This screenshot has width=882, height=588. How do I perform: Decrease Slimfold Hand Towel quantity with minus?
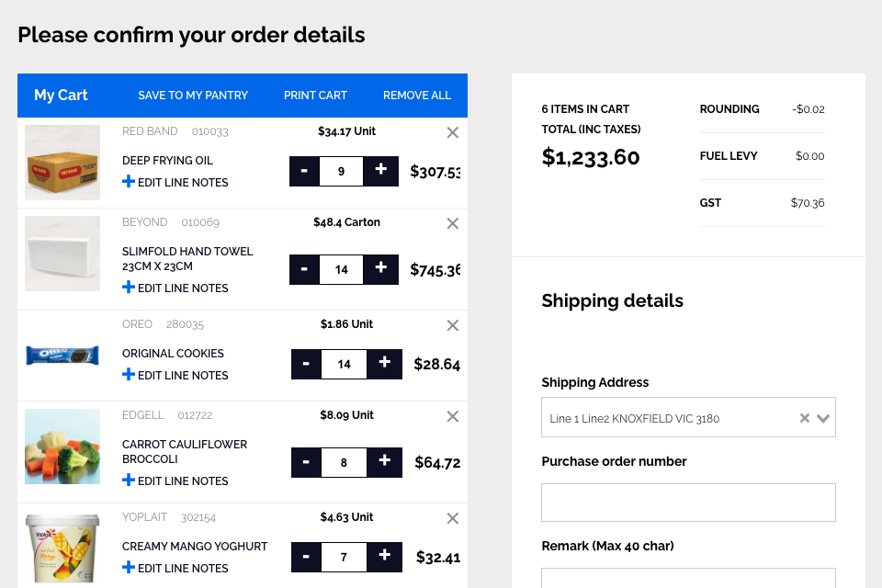304,269
